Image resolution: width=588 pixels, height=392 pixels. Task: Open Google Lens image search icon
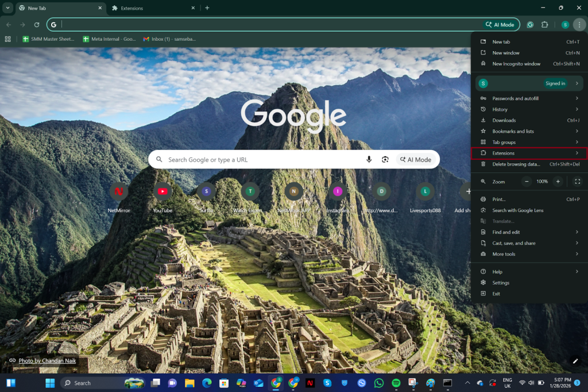[x=385, y=159]
